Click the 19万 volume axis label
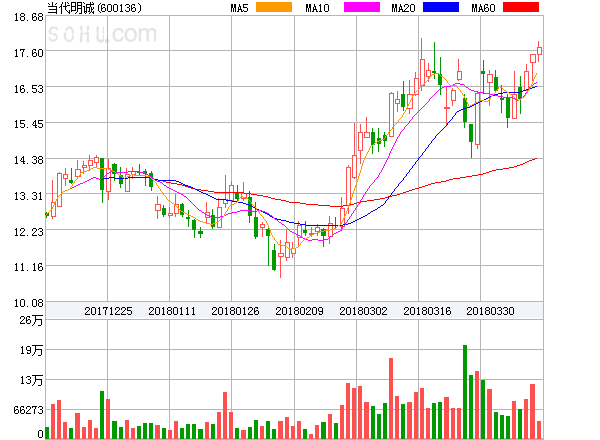This screenshot has width=600, height=440. (31, 350)
